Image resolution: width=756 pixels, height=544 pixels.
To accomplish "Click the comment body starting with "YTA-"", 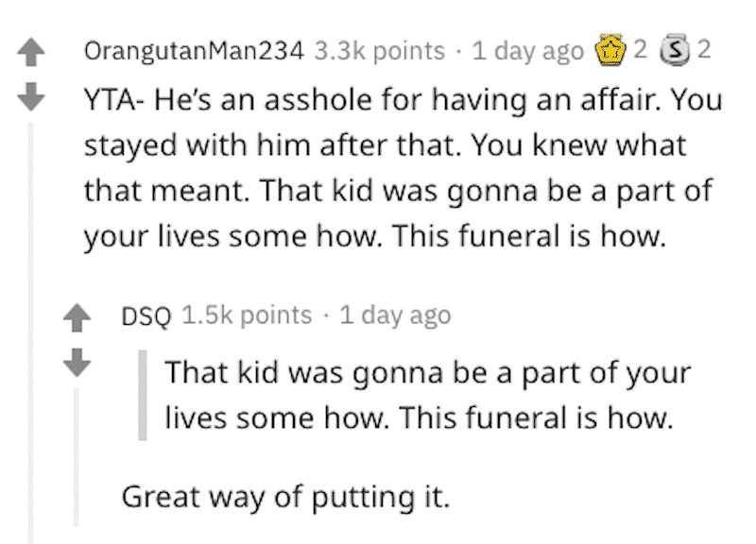I will pos(404,168).
